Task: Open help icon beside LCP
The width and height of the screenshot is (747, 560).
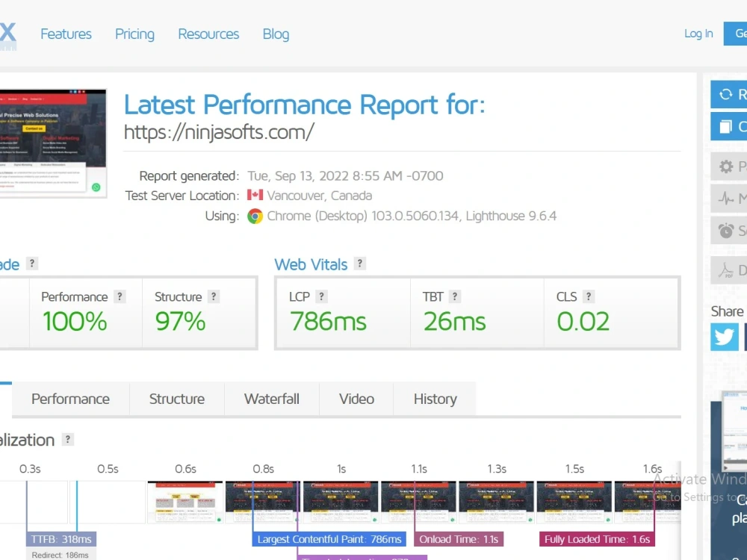Action: tap(321, 296)
